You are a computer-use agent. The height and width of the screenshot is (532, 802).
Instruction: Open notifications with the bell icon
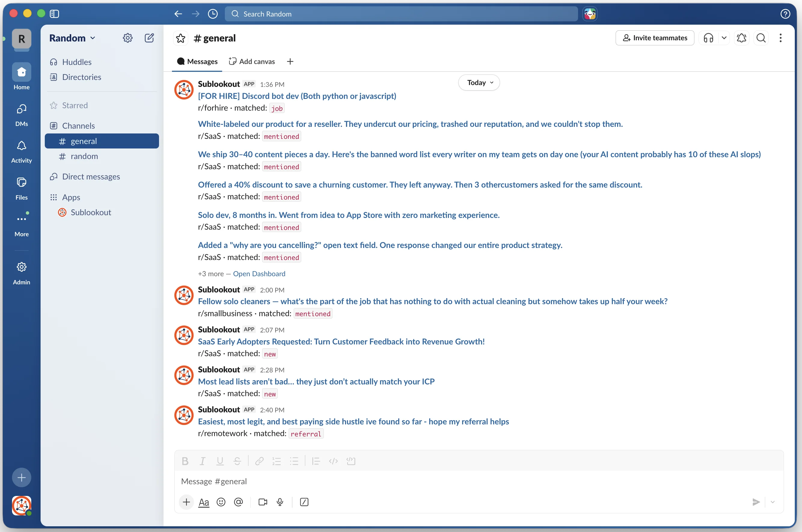click(742, 38)
